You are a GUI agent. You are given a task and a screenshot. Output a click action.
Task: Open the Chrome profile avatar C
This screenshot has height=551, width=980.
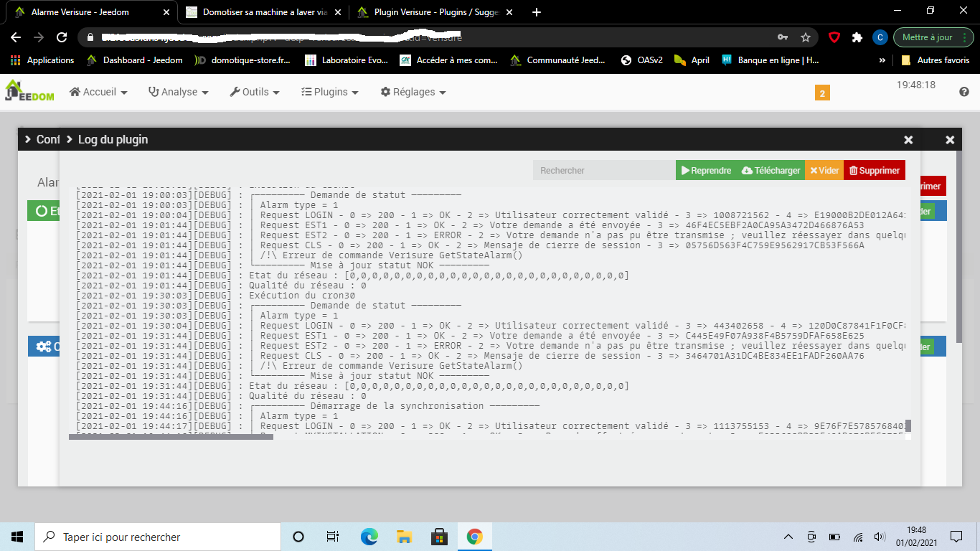tap(880, 37)
